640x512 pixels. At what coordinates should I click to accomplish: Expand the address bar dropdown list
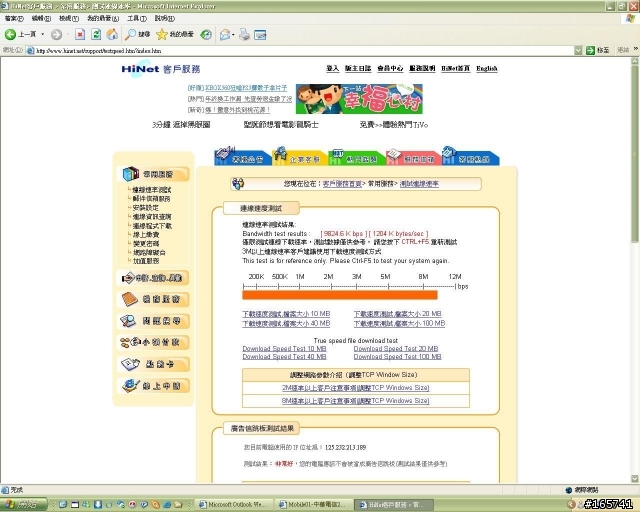coord(578,50)
